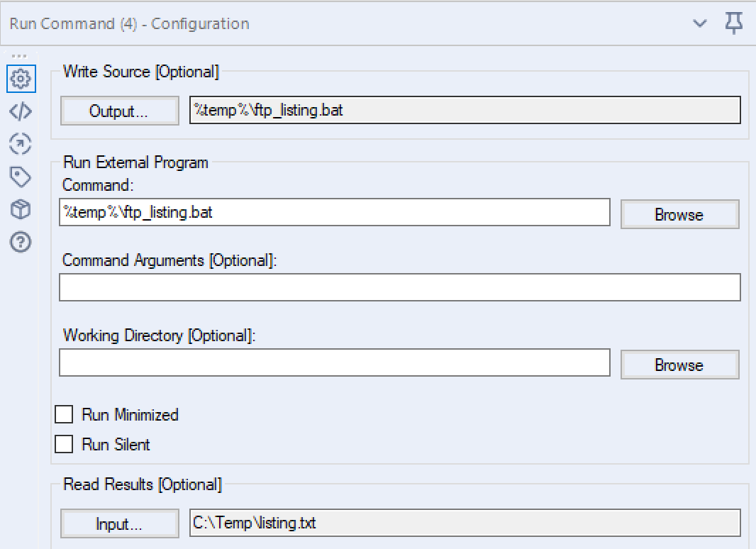
Task: Click the Input button under Read Results
Action: tap(119, 523)
